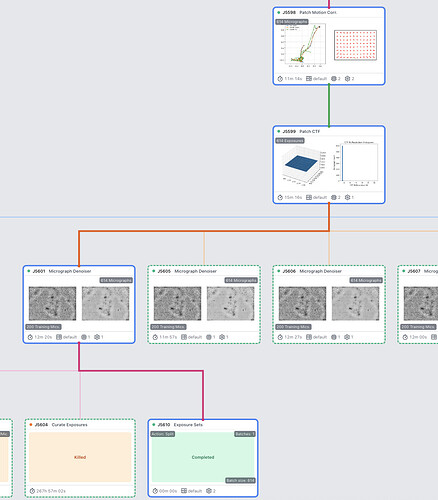The width and height of the screenshot is (438, 500).
Task: Click the lane grid icon on J5606 card
Action: (x=309, y=337)
